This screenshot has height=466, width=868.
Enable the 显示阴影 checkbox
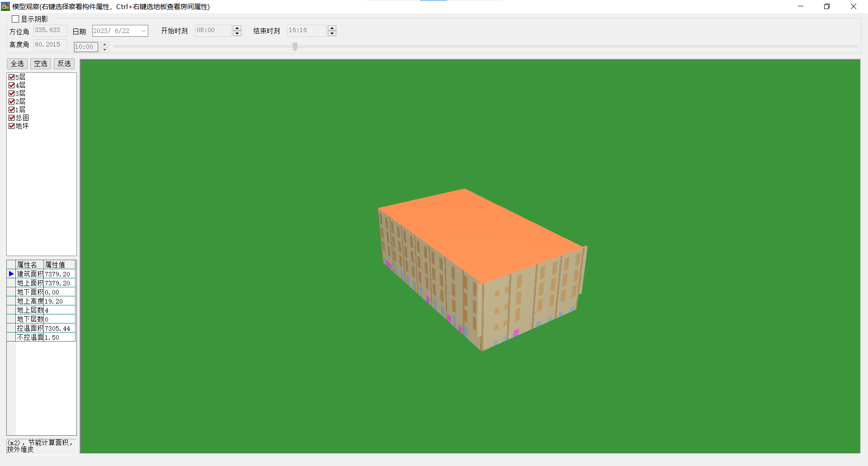[15, 19]
